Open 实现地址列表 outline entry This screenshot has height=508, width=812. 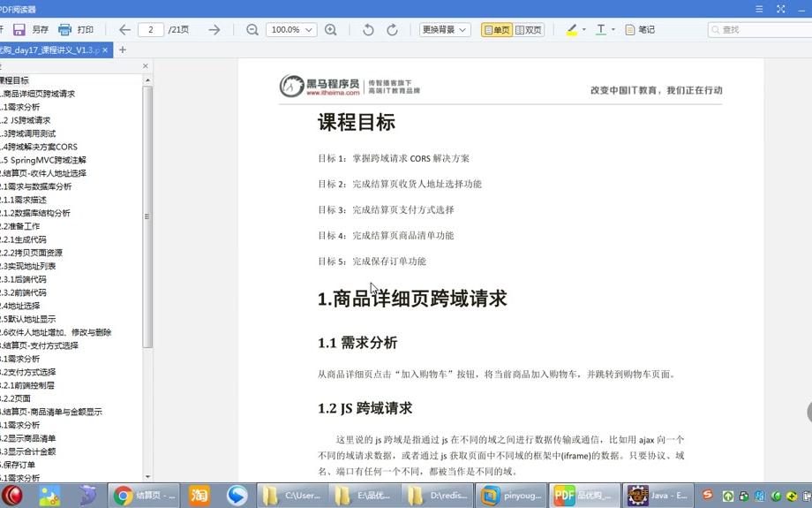[28, 266]
